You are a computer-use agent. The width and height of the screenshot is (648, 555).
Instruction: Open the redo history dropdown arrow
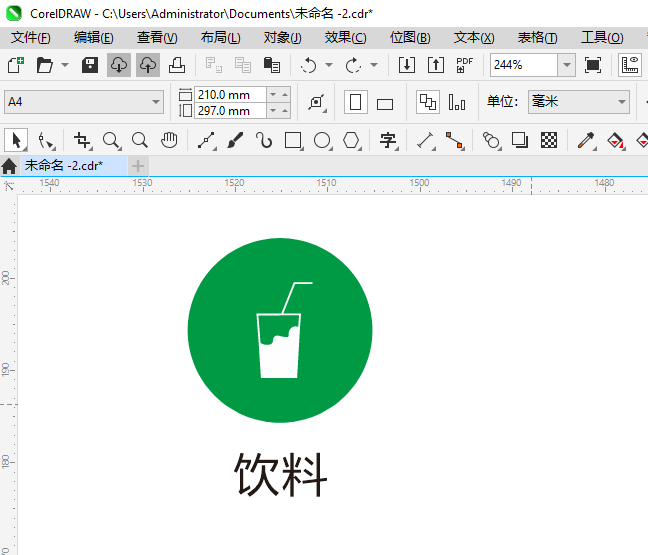click(x=374, y=65)
